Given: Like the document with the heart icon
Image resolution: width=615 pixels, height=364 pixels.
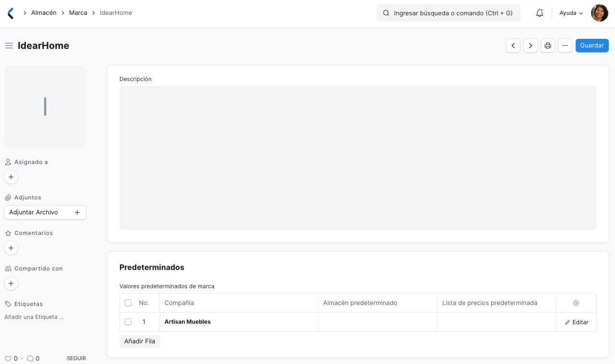Looking at the screenshot, I should pyautogui.click(x=8, y=358).
